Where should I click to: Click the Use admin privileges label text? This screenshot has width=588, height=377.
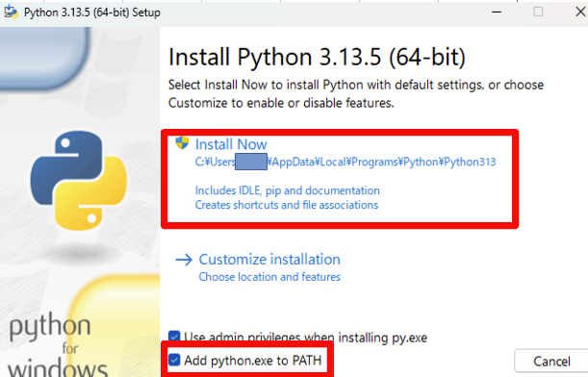tap(306, 338)
